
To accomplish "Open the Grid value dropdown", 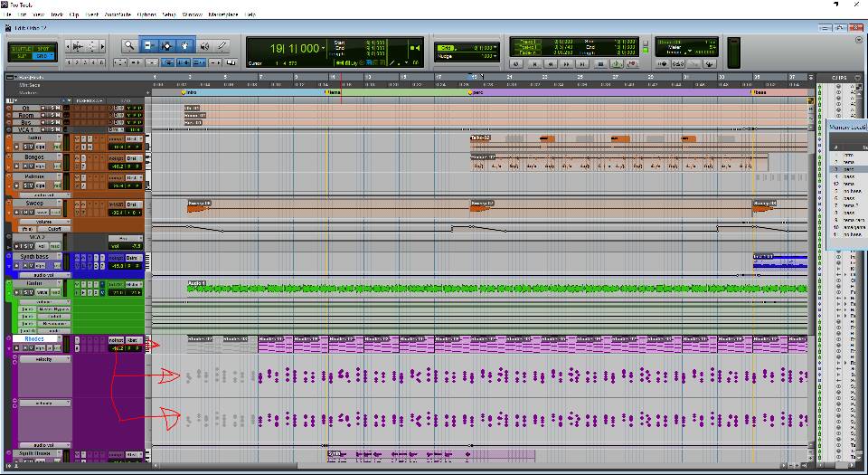I will pyautogui.click(x=495, y=48).
